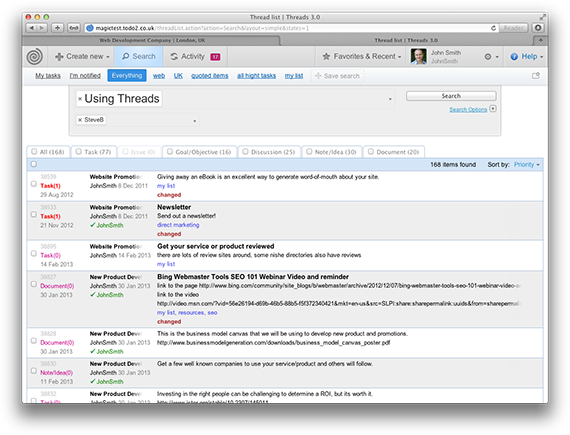Image resolution: width=570 pixels, height=435 pixels.
Task: Select the Everything filter button
Action: (x=127, y=76)
